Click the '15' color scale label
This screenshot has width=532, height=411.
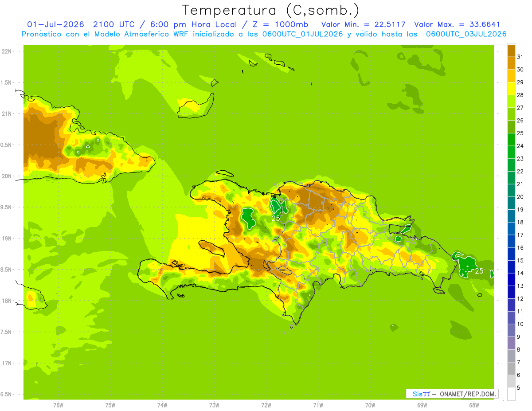point(520,260)
